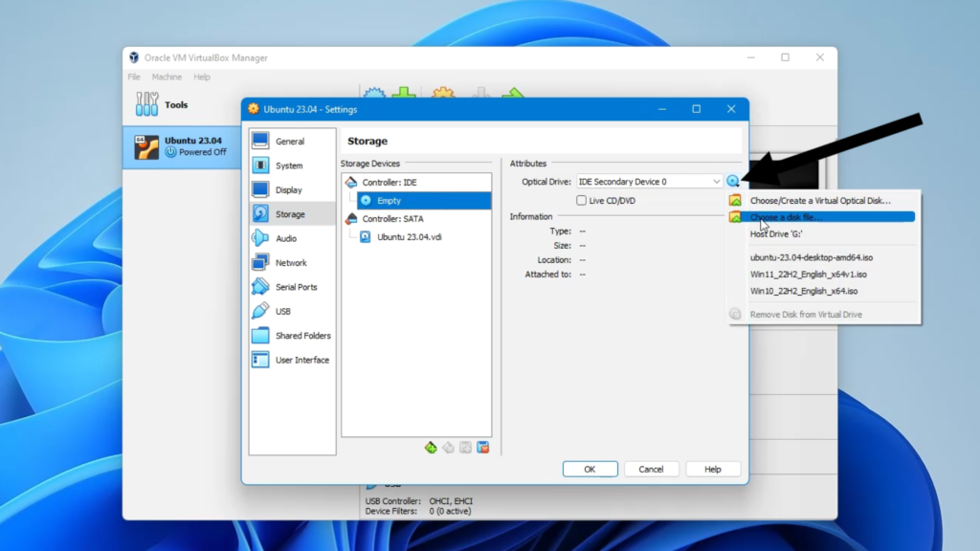Click the VirtualBox Manager title bar logo
Image resolution: width=980 pixels, height=551 pixels.
[x=134, y=57]
